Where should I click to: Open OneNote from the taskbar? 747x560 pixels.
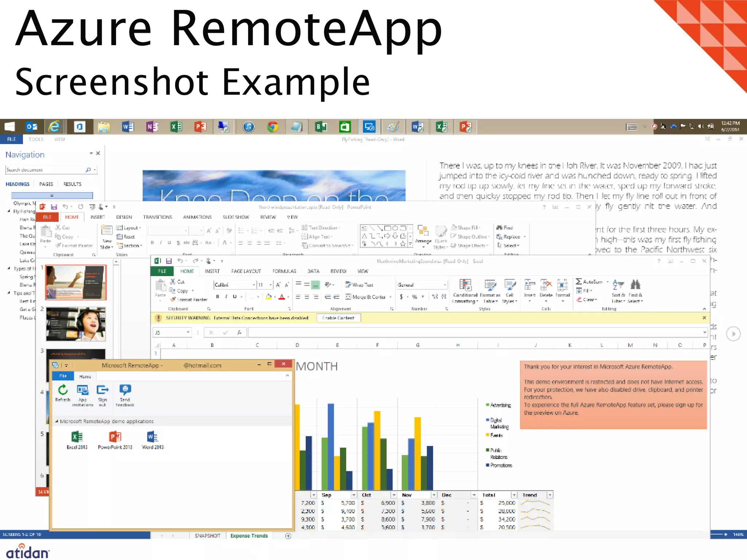click(152, 127)
